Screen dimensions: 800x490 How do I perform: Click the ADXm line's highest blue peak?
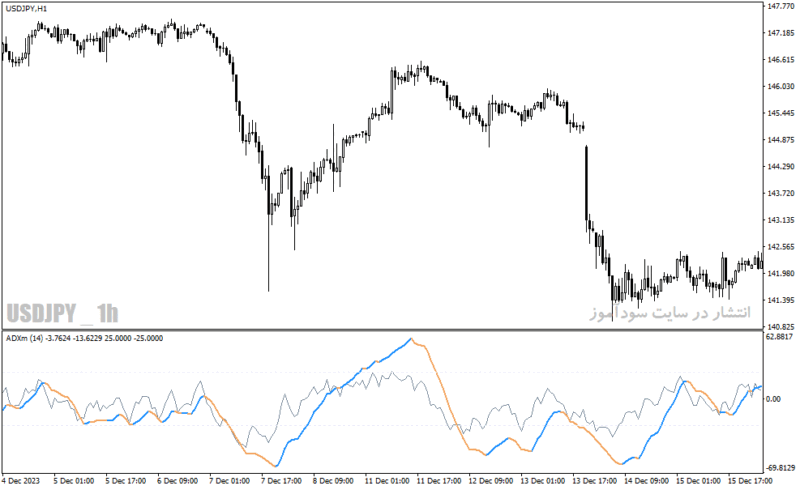point(411,339)
